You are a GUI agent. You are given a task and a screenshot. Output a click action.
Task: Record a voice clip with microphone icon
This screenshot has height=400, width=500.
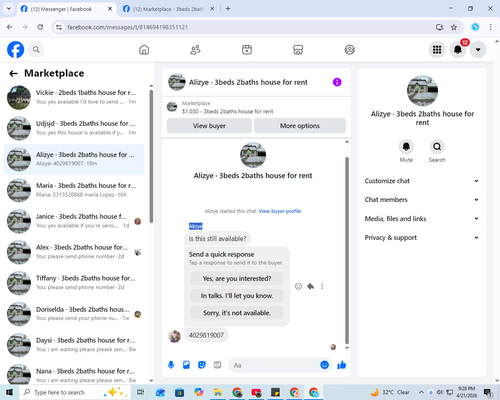click(x=171, y=365)
